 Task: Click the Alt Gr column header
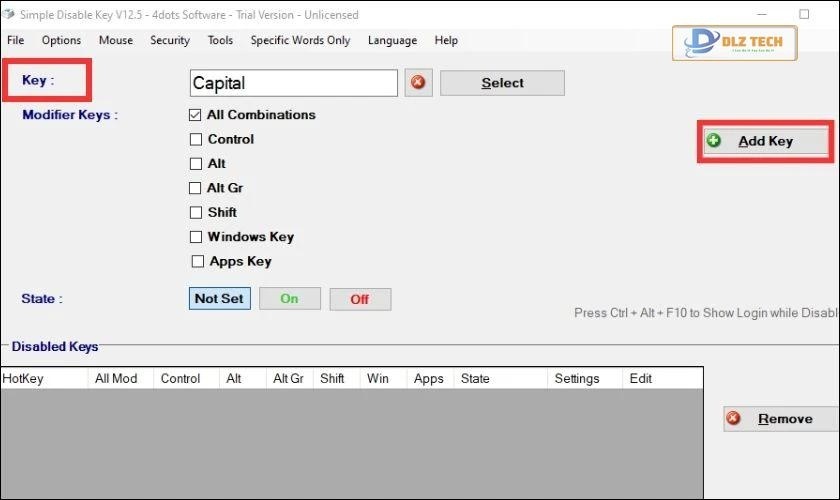pyautogui.click(x=289, y=378)
